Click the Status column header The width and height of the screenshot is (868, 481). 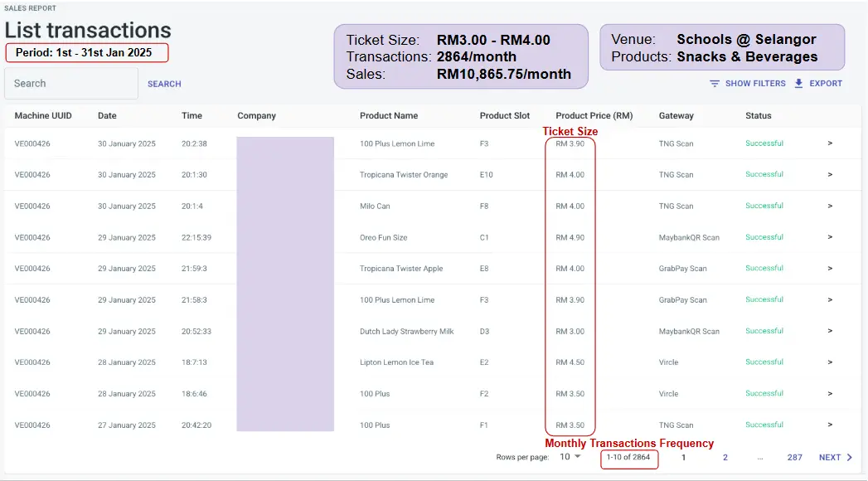[x=758, y=116]
